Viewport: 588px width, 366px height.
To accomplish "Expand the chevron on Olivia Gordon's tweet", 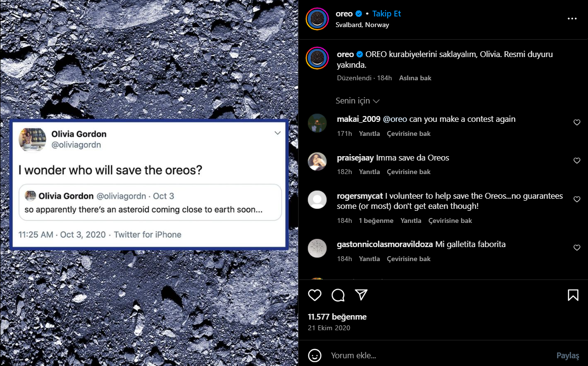I will pos(277,133).
